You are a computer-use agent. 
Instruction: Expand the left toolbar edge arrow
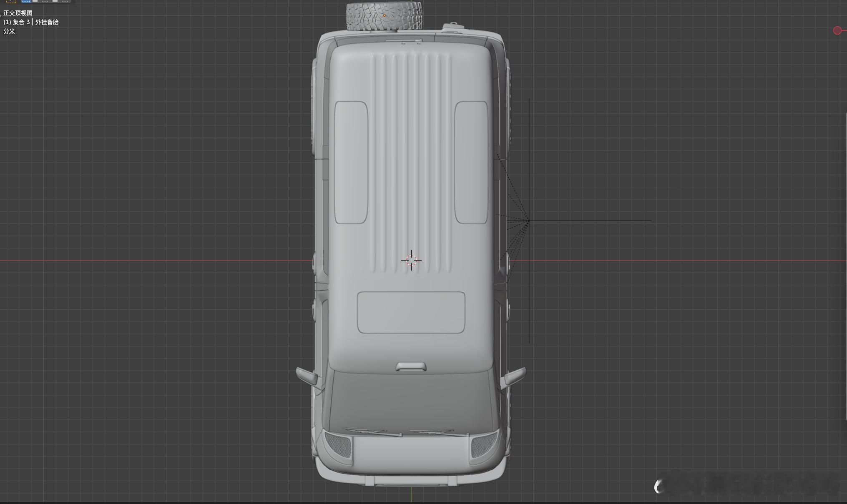coord(1,15)
